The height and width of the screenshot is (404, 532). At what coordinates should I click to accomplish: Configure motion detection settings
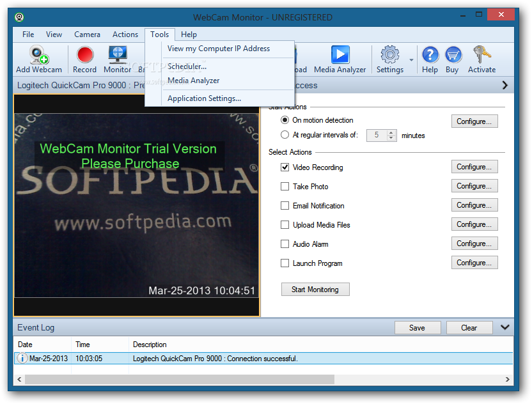pos(474,121)
